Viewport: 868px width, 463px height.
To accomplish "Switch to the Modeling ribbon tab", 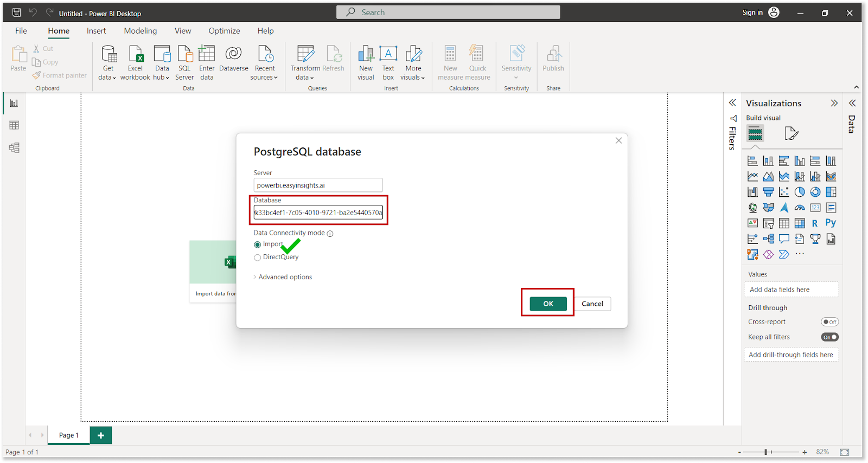I will [141, 31].
